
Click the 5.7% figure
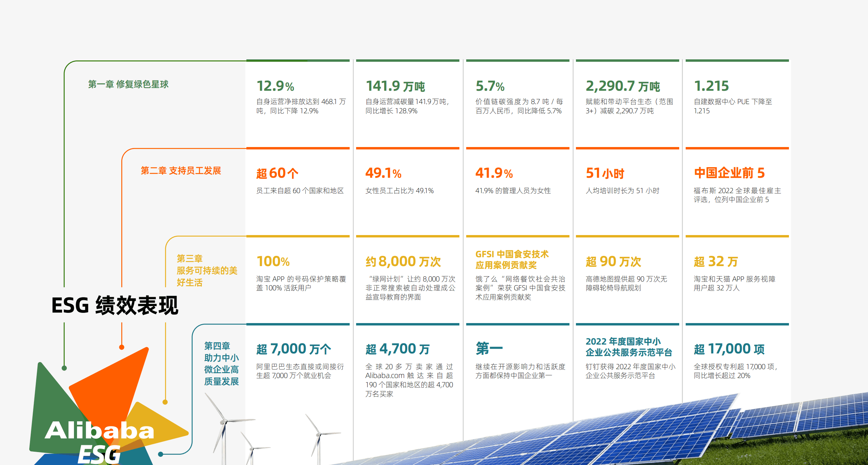pos(490,86)
